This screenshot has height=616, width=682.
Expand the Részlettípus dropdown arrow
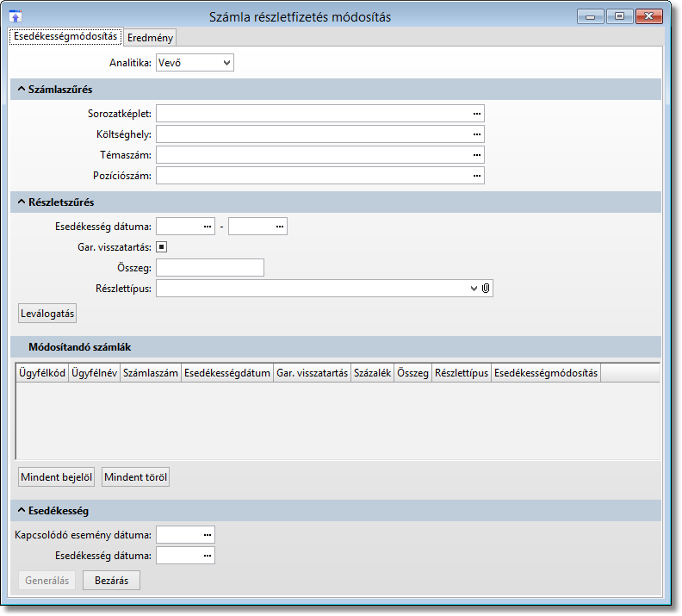(x=474, y=289)
